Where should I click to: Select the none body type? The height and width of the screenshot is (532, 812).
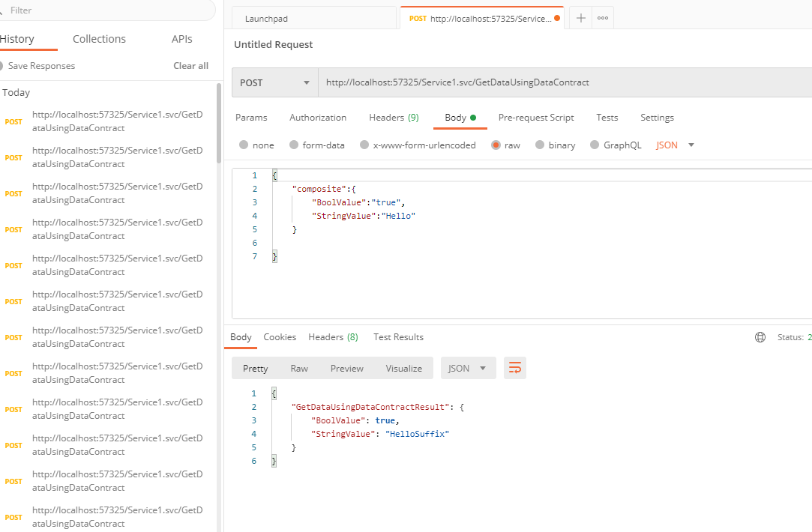244,145
